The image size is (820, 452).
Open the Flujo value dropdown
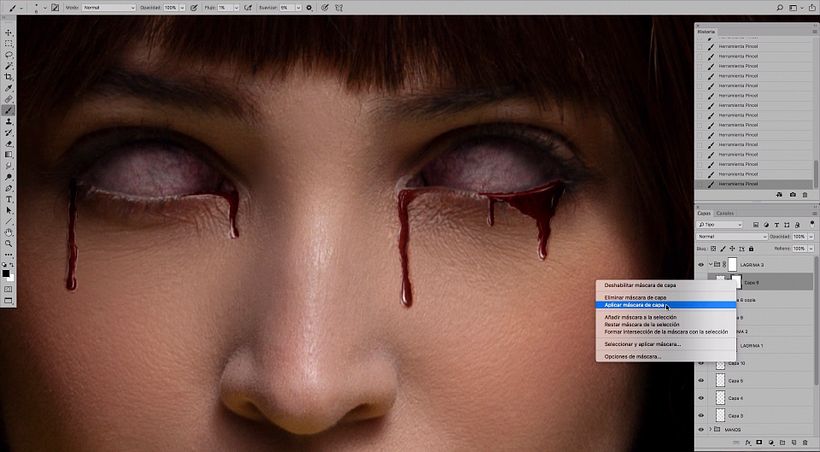point(236,8)
